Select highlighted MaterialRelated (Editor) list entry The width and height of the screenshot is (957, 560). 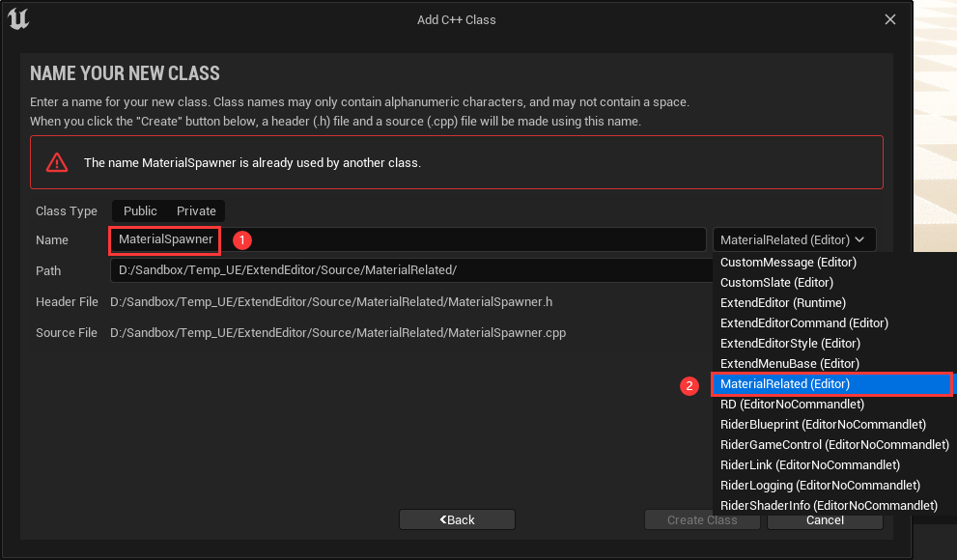tap(785, 383)
